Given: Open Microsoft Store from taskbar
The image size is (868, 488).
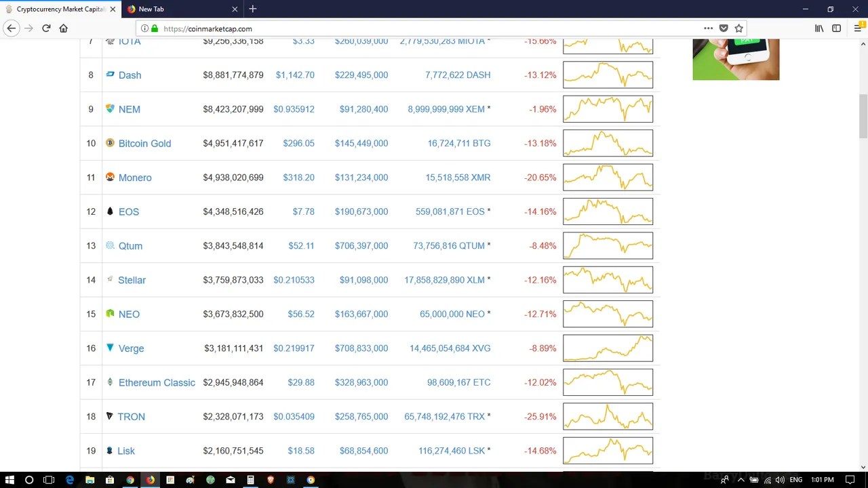Looking at the screenshot, I should point(110,480).
